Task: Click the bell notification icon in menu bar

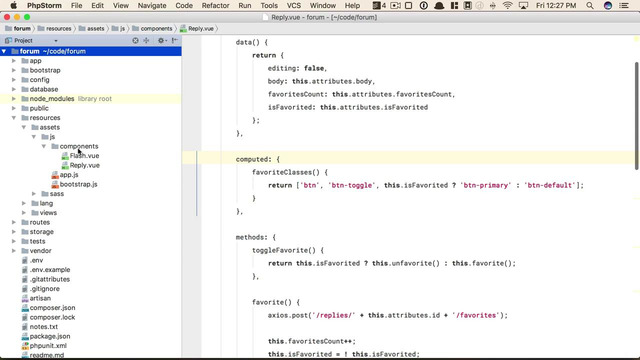Action: 439,5
